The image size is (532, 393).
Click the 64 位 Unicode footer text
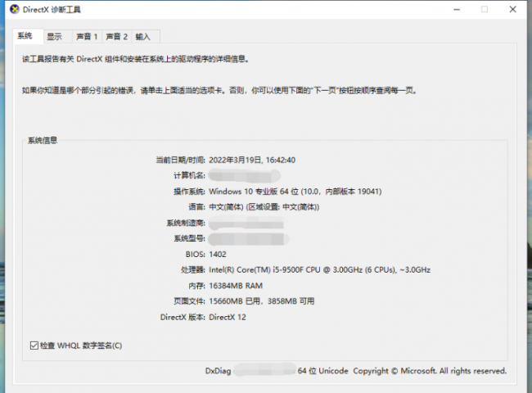click(322, 371)
